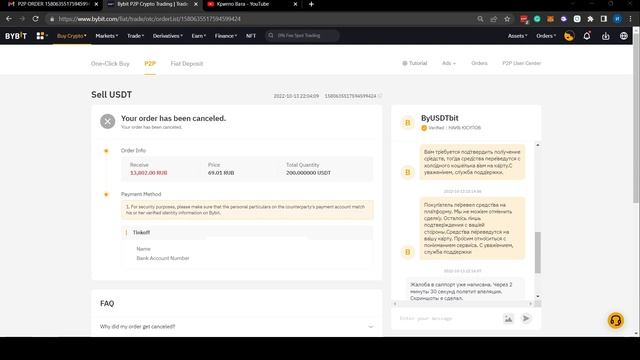Viewport: 640px width, 360px height.
Task: Click the 200.000000 USDT total quantity
Action: 308,173
